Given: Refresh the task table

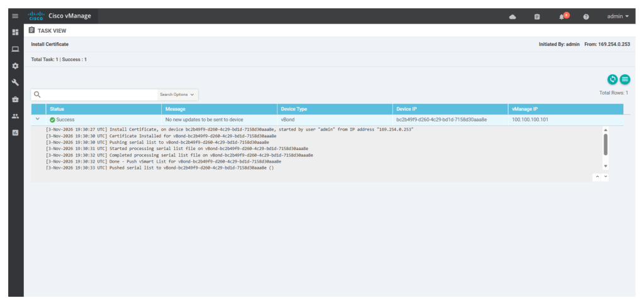Looking at the screenshot, I should [613, 79].
